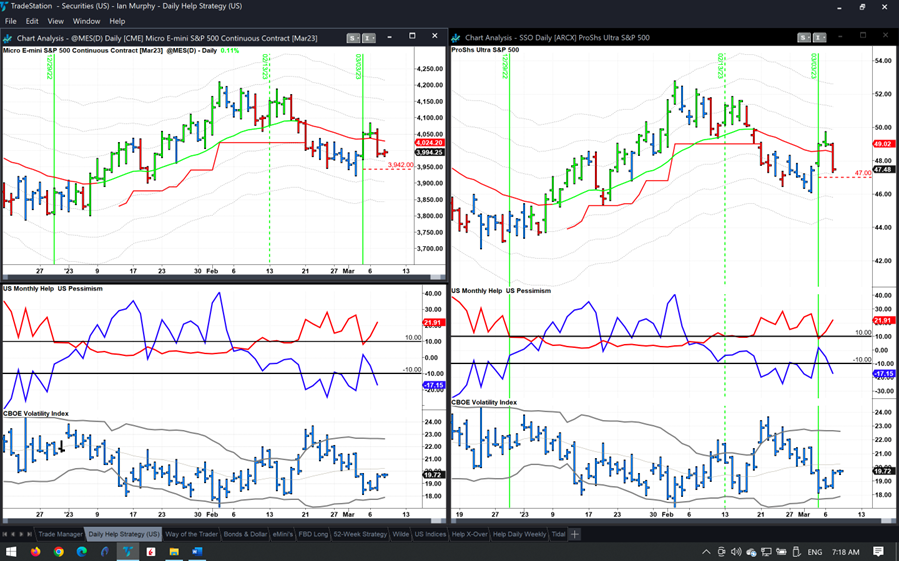Viewport: 899px width, 561px height.
Task: Open the Window menu
Action: click(86, 21)
